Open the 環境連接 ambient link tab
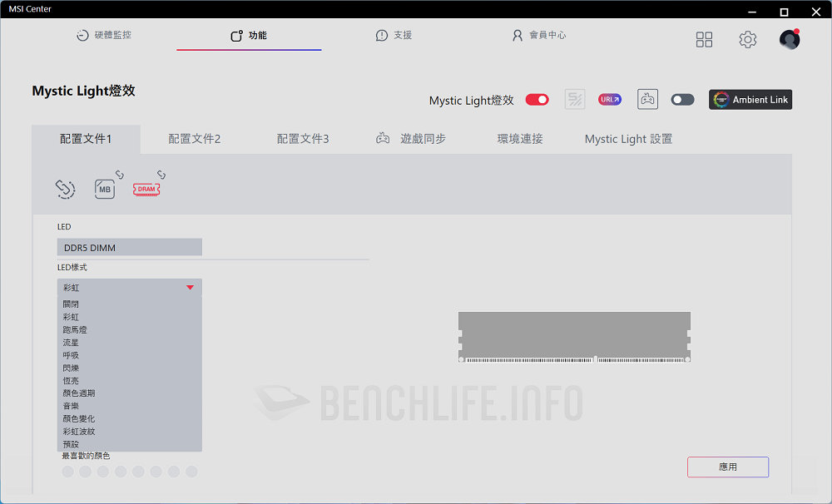Viewport: 832px width, 504px height. [x=520, y=139]
